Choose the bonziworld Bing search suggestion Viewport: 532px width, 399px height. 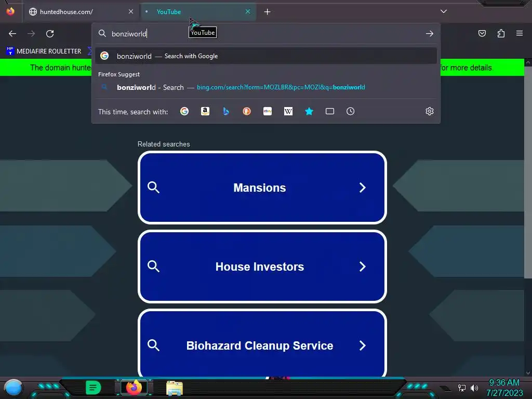coord(266,87)
